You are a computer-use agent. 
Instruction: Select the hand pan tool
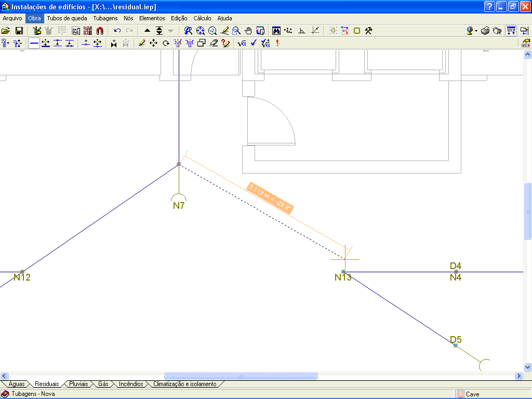pos(248,31)
